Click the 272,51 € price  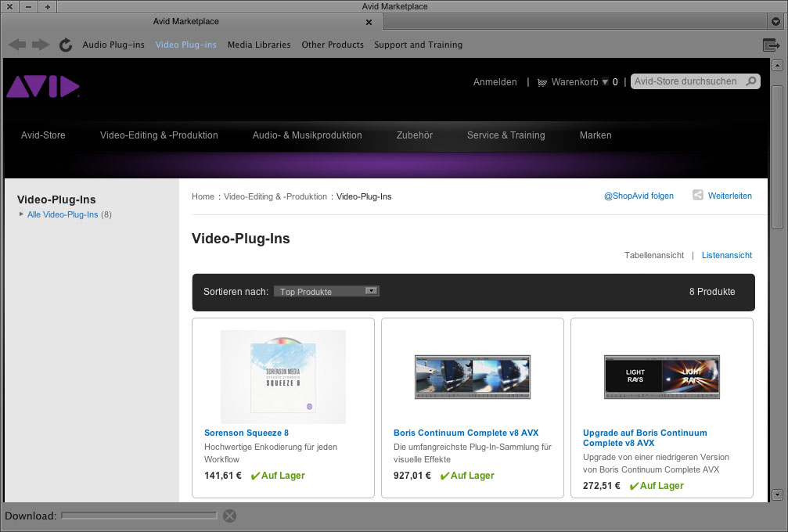[602, 486]
